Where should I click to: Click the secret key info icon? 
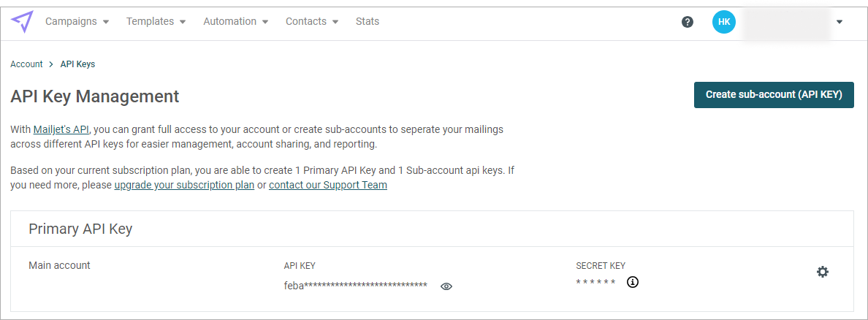tap(633, 282)
